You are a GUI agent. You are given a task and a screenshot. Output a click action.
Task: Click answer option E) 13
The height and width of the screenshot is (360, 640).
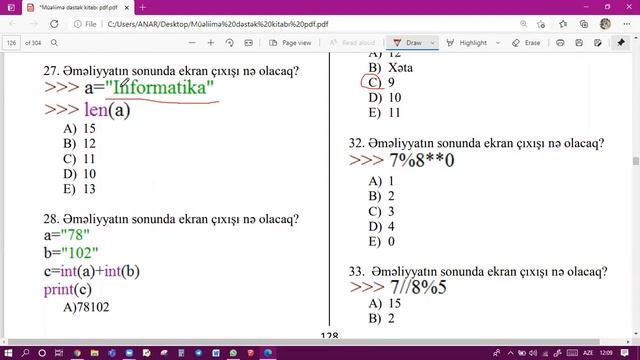point(80,189)
